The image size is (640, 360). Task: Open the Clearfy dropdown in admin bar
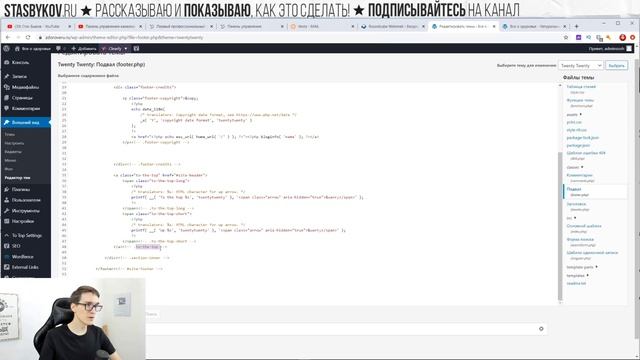point(115,49)
